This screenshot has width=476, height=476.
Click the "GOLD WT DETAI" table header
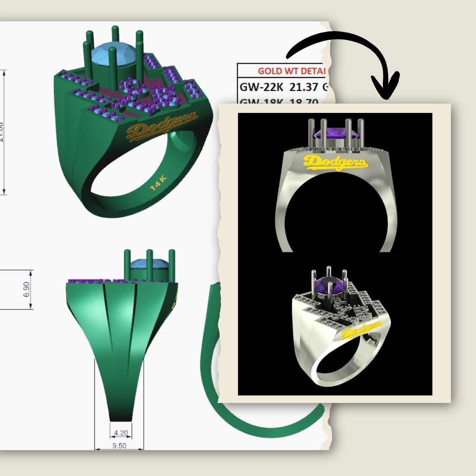pos(291,71)
